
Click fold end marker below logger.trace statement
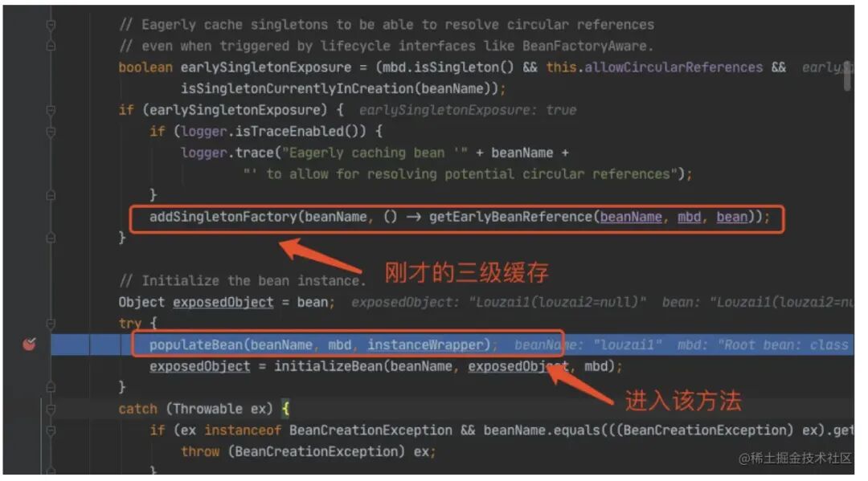(x=51, y=195)
